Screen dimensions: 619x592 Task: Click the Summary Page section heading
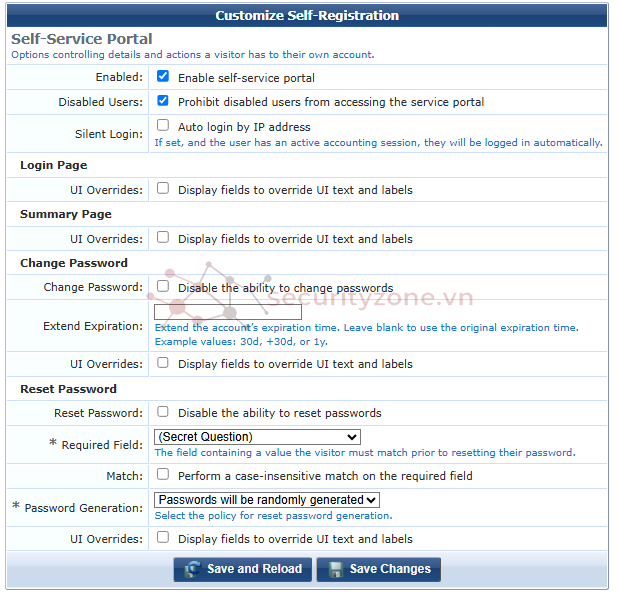coord(66,214)
